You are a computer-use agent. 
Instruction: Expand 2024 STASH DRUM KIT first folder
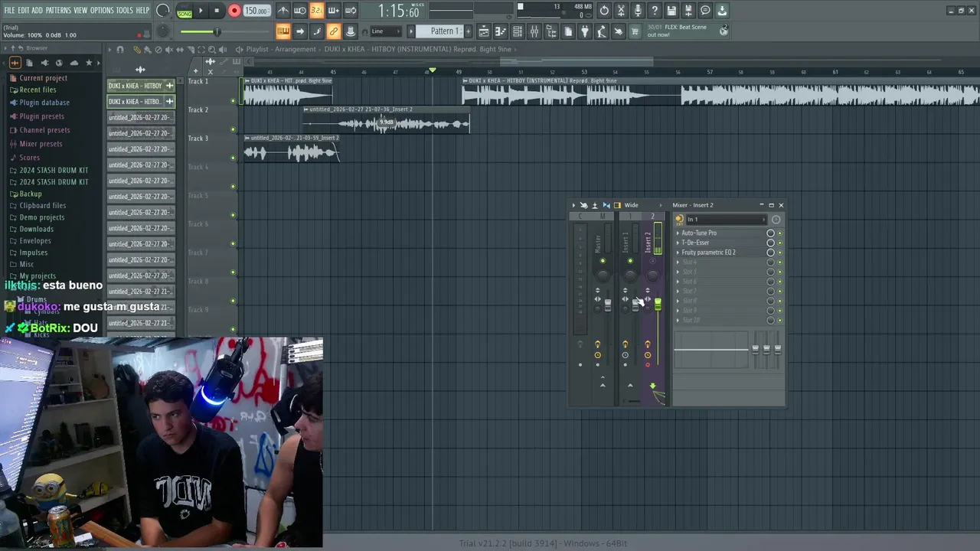coord(54,170)
